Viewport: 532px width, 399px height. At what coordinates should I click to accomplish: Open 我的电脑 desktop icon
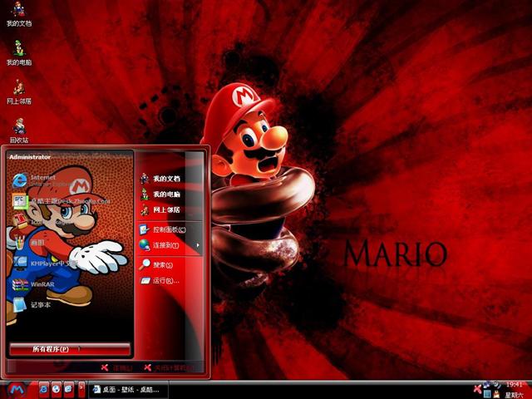[x=19, y=52]
